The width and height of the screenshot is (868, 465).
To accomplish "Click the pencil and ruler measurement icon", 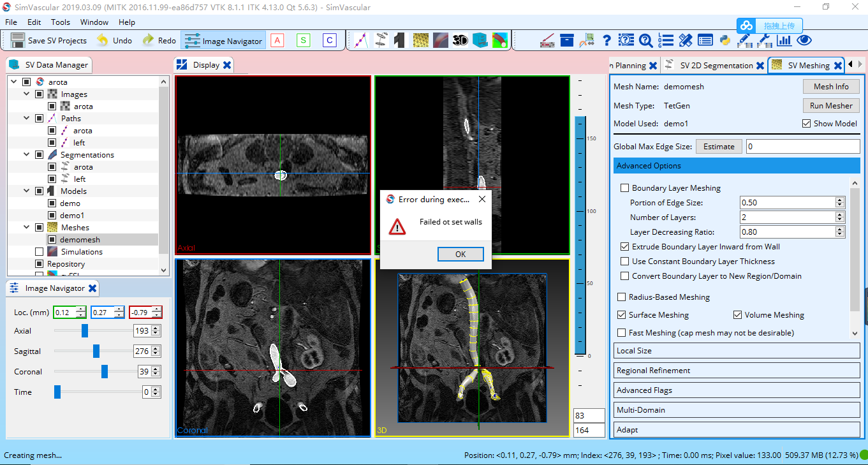I will coord(685,40).
